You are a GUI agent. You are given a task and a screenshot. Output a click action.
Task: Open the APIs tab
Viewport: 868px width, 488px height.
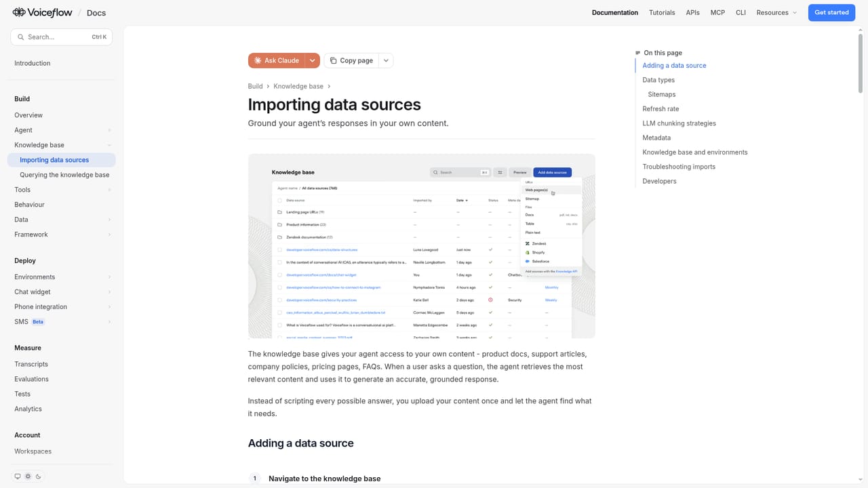click(x=692, y=12)
